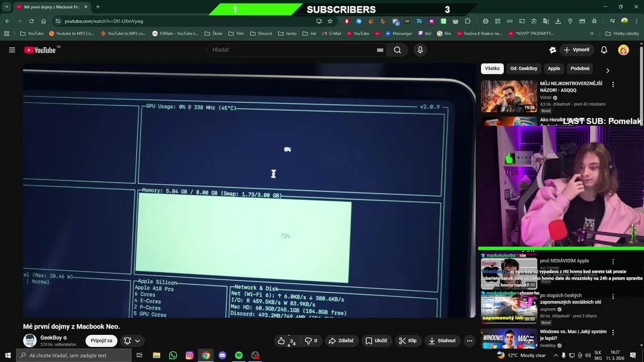
Task: Select the 'Od: GeekBoy' filter chip
Action: pos(524,68)
